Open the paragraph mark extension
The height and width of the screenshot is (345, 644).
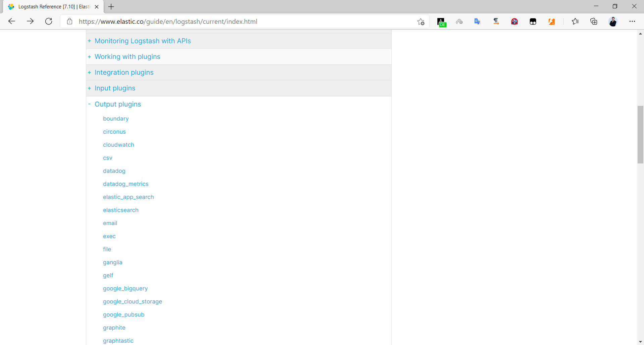[x=496, y=21]
